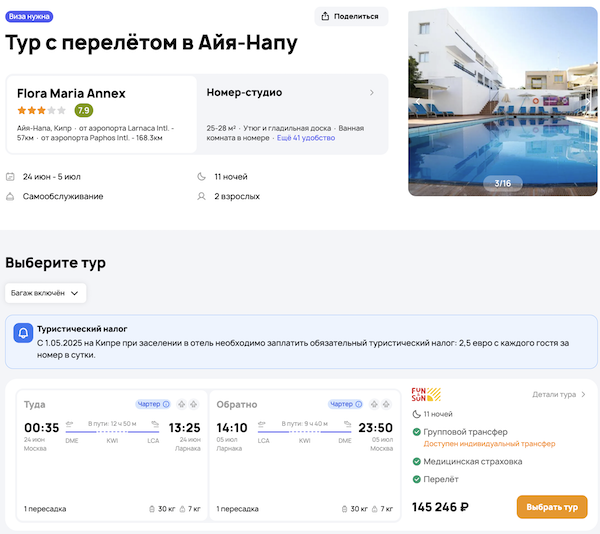This screenshot has height=534, width=600.
Task: Click the share icon next to Поделиться
Action: [327, 16]
